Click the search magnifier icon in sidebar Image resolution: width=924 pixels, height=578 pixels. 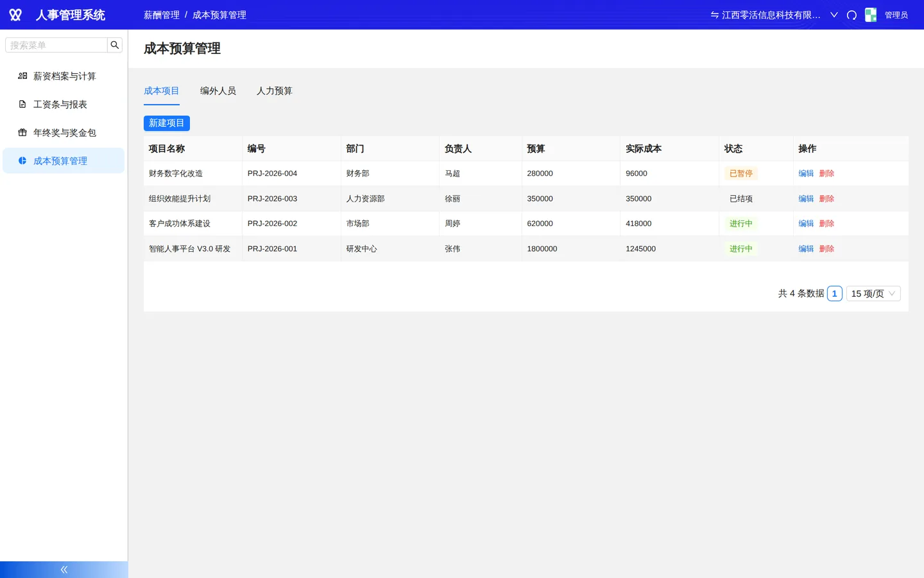(x=115, y=45)
